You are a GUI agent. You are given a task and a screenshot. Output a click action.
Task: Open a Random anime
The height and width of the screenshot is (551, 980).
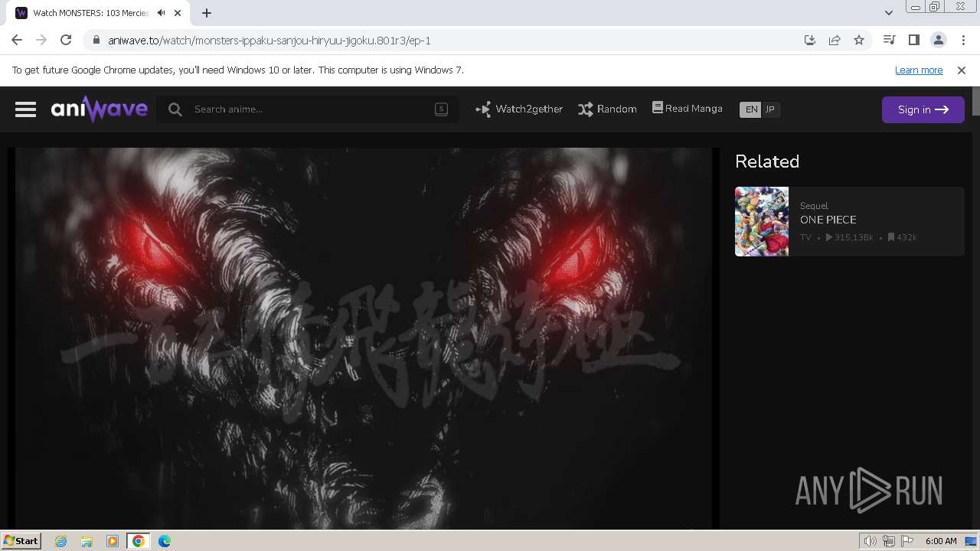[607, 109]
